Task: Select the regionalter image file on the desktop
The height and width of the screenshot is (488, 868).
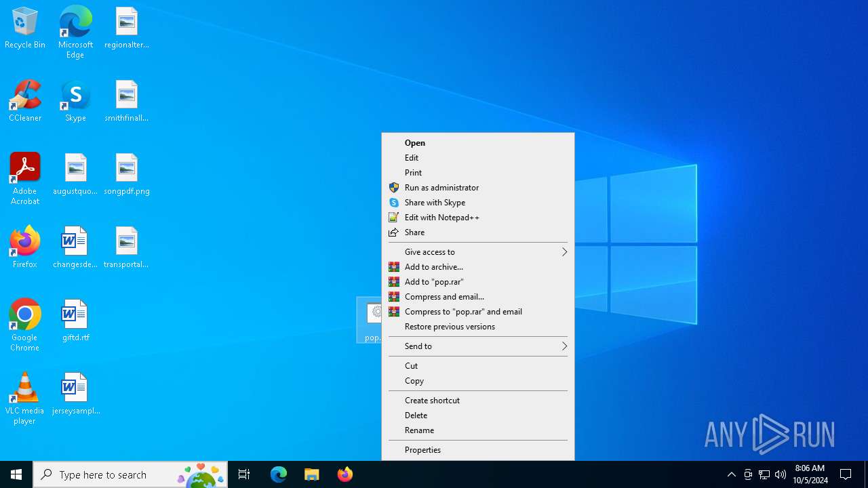Action: click(127, 28)
